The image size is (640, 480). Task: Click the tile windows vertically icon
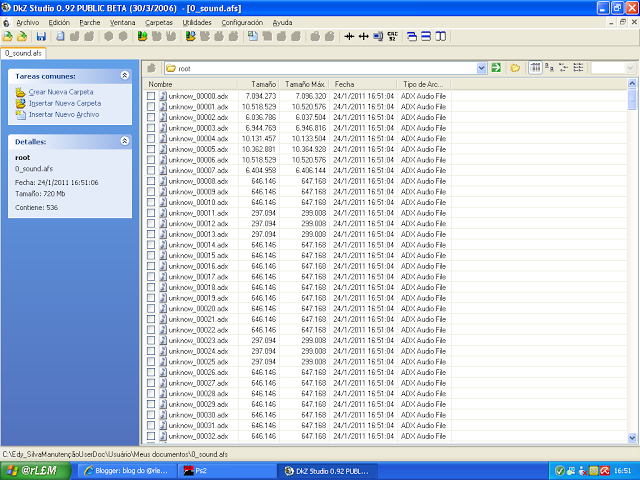(441, 36)
